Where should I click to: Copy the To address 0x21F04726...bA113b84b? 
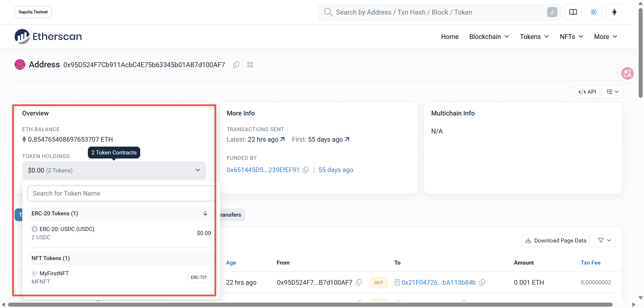(x=482, y=282)
